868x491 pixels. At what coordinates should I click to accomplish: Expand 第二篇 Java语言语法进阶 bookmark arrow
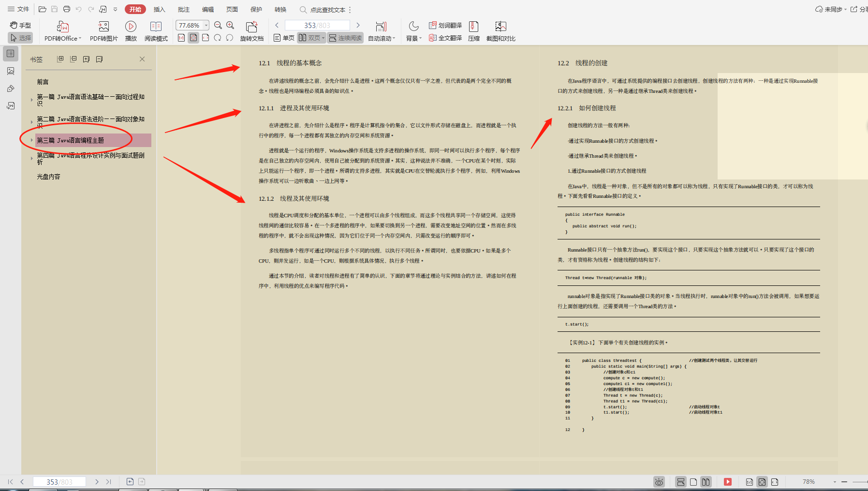[32, 122]
